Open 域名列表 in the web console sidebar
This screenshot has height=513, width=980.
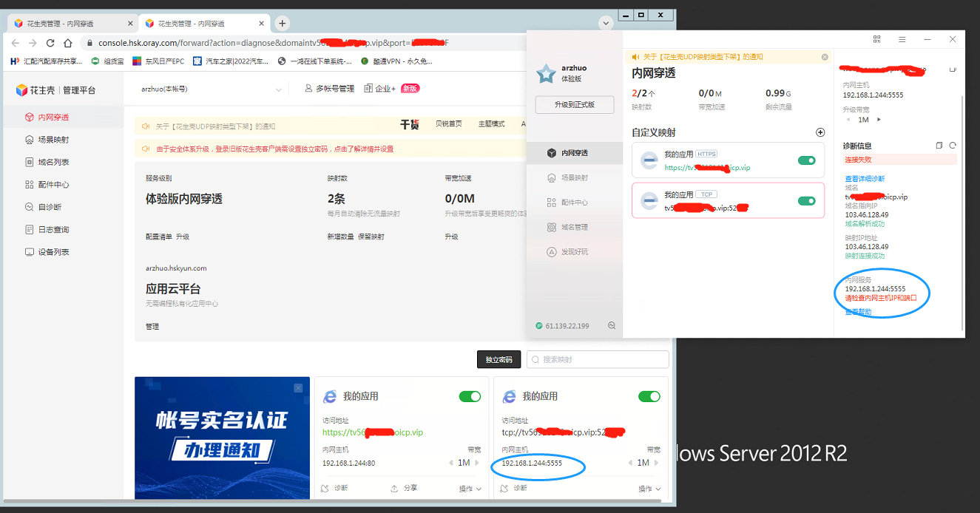click(x=53, y=162)
